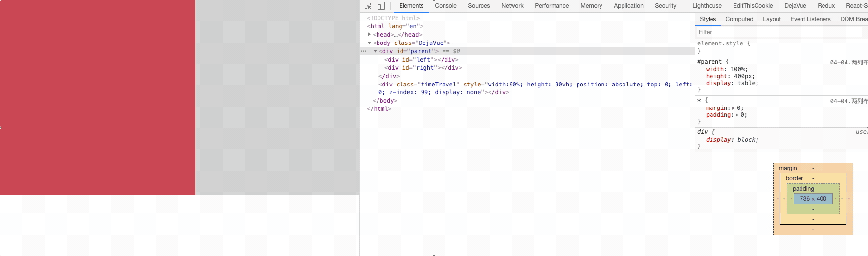Screen dimensions: 868x256
Task: Open stylesheet link beside the * rule
Action: coord(848,101)
